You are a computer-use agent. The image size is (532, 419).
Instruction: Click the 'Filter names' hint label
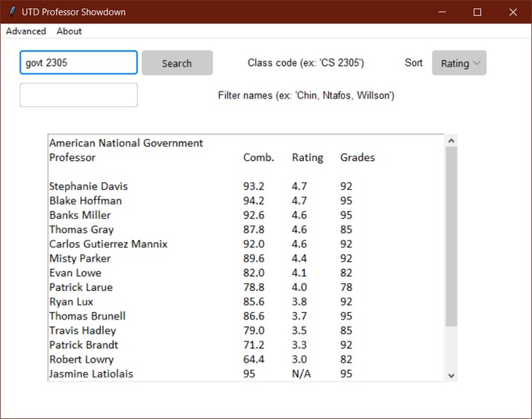pyautogui.click(x=306, y=95)
